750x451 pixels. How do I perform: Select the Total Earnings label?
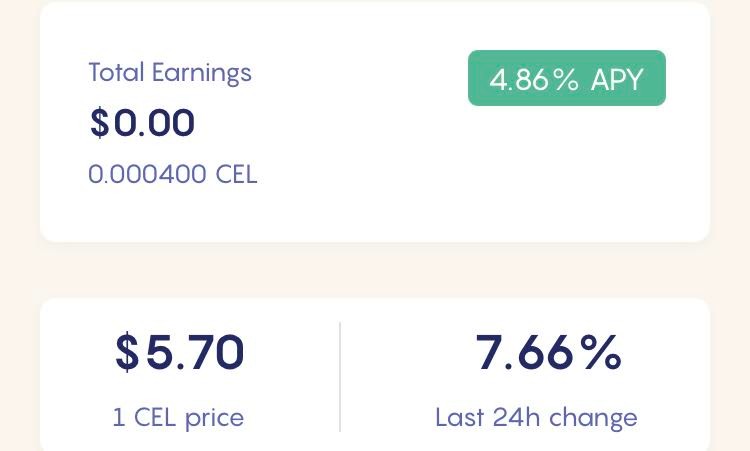coord(170,73)
